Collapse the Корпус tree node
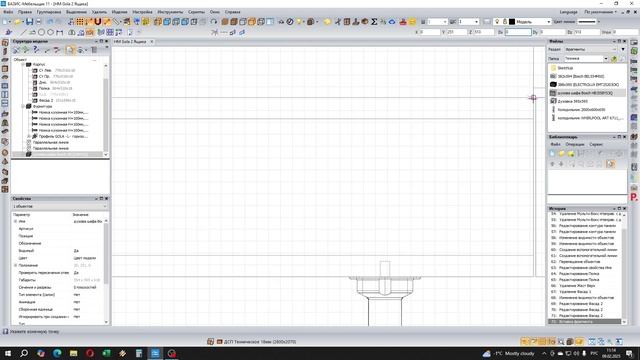This screenshot has height=360, width=640. (23, 64)
